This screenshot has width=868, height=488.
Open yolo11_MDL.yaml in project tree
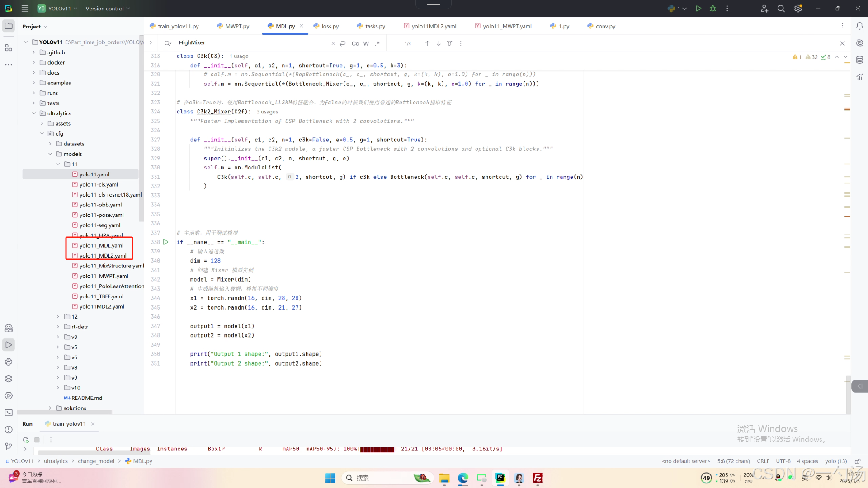click(101, 245)
